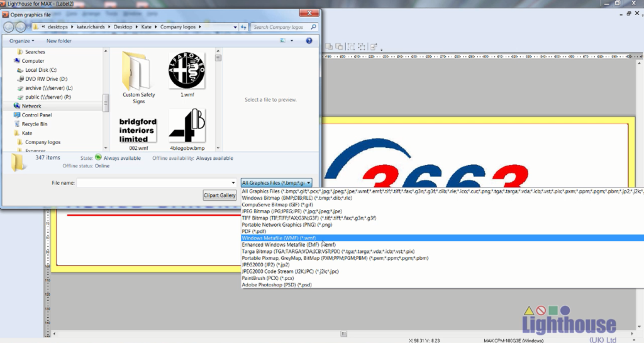
Task: Open Recycle Bin in navigation pane
Action: [x=35, y=124]
